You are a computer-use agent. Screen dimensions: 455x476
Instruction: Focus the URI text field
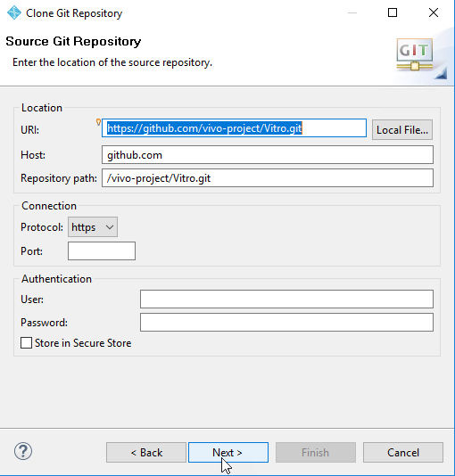(234, 128)
